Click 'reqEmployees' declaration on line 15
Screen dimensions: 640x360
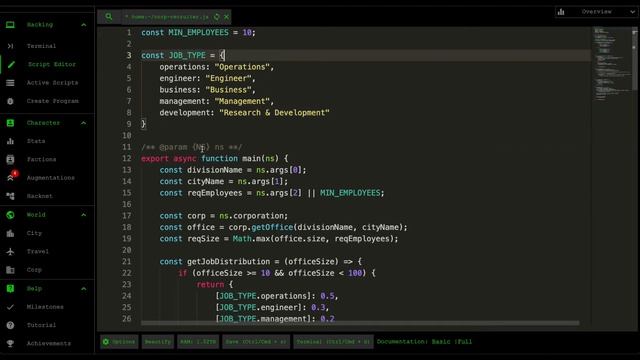point(214,193)
